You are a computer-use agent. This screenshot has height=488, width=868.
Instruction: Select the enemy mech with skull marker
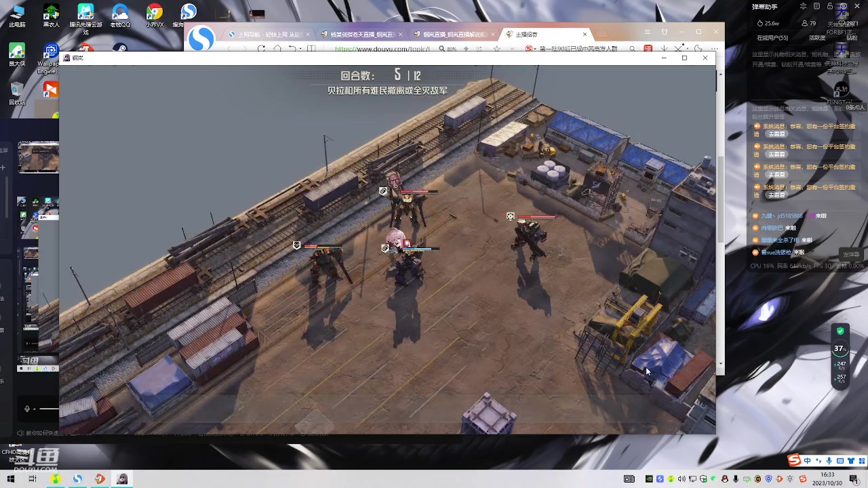pyautogui.click(x=529, y=239)
